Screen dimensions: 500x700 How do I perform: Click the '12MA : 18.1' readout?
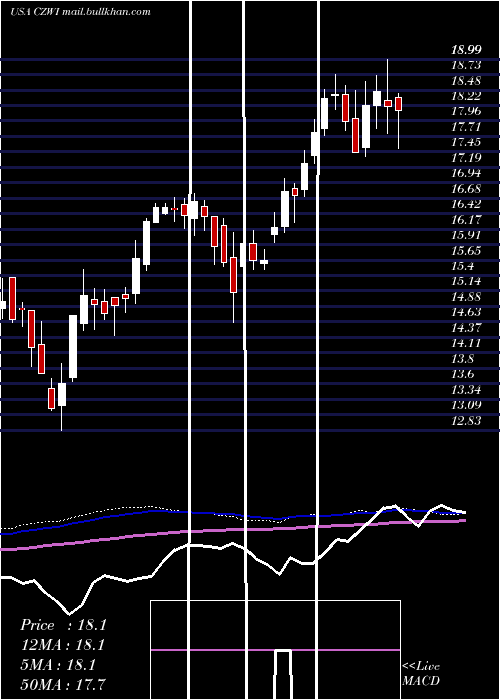[63, 645]
